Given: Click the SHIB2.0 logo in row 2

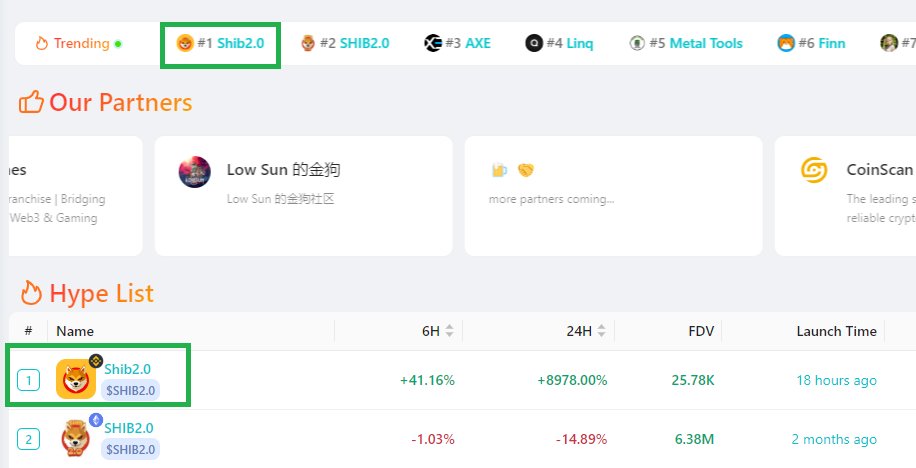Looking at the screenshot, I should point(75,438).
